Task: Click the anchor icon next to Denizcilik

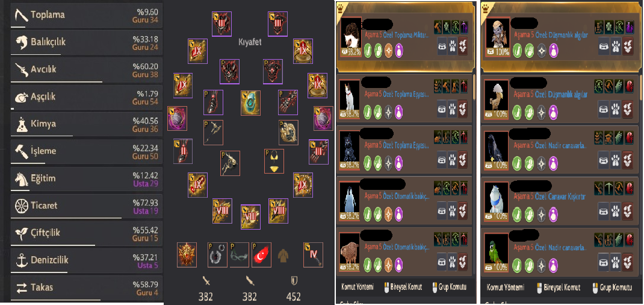Action: [21, 260]
